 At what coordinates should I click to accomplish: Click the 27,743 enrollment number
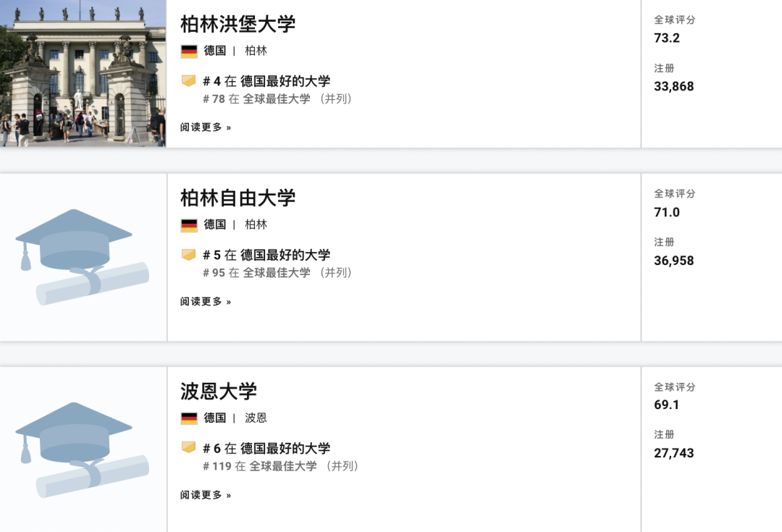pos(673,453)
